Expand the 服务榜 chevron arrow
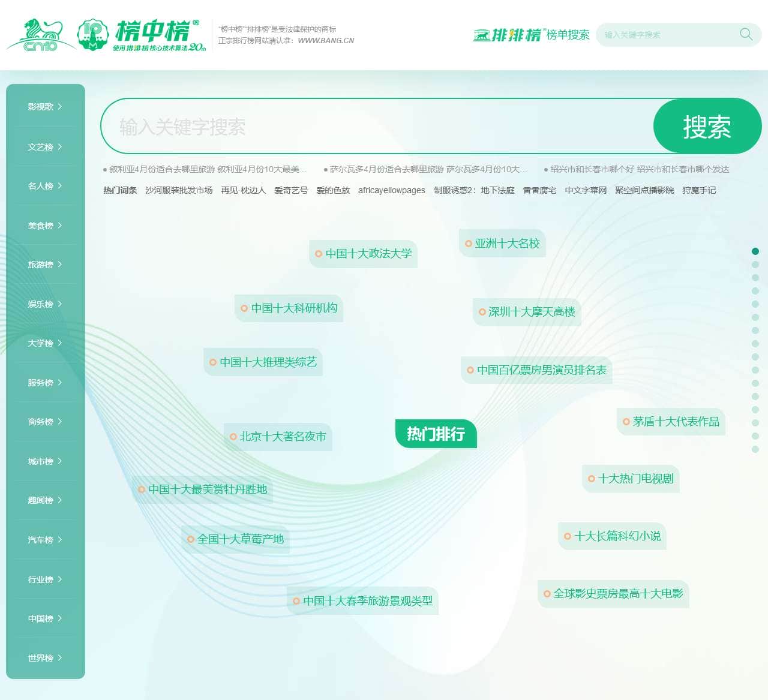This screenshot has height=700, width=768. point(60,383)
